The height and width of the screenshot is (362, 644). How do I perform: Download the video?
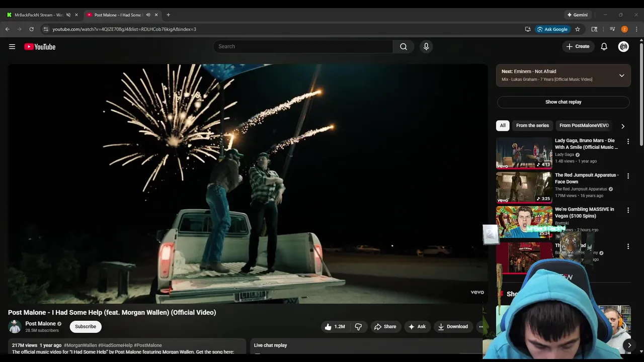[x=453, y=327]
